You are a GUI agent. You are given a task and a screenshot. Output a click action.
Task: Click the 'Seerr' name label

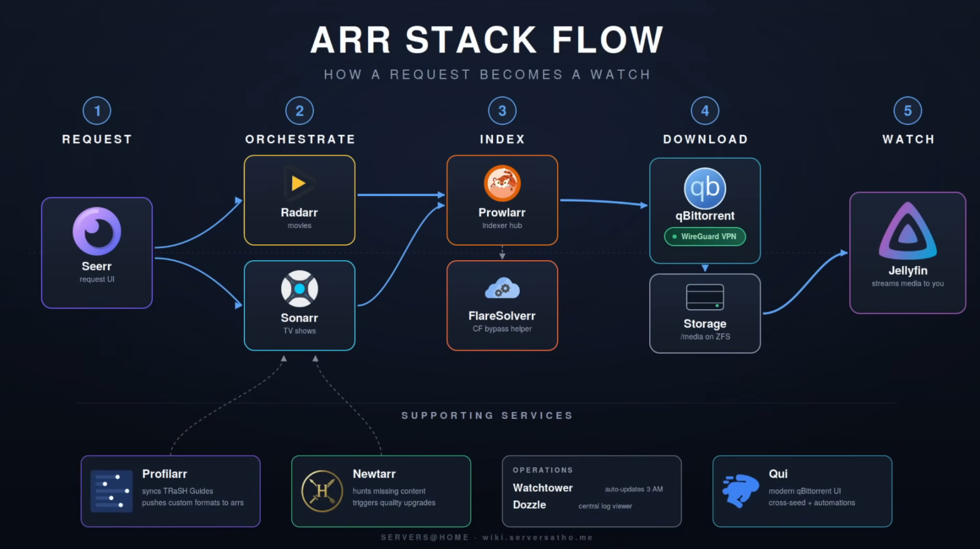click(97, 267)
